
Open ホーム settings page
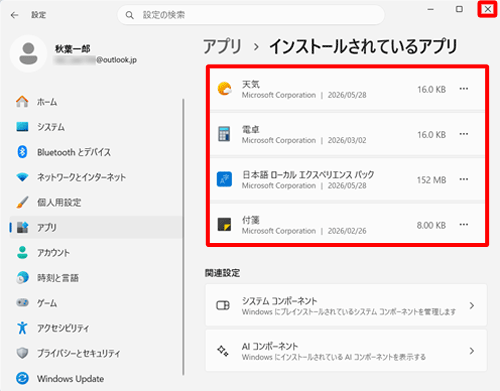96,102
